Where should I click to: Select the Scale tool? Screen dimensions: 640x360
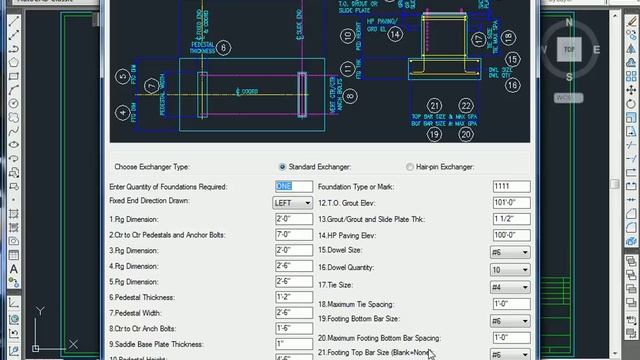click(631, 118)
